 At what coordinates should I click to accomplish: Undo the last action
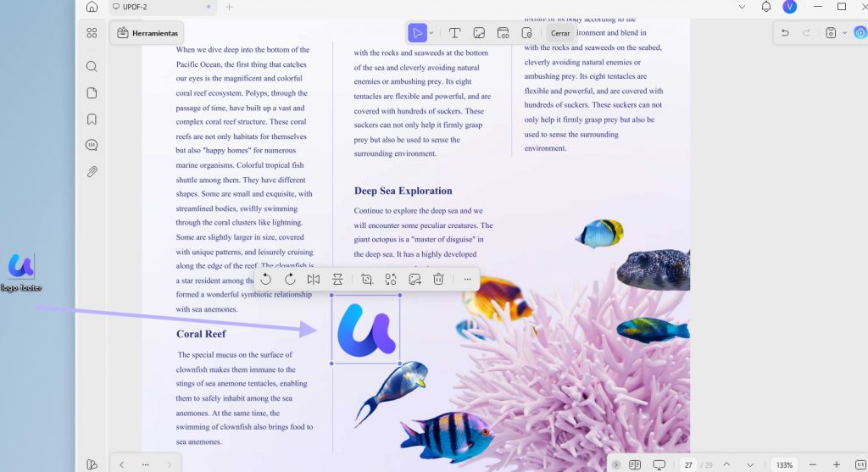(x=785, y=33)
